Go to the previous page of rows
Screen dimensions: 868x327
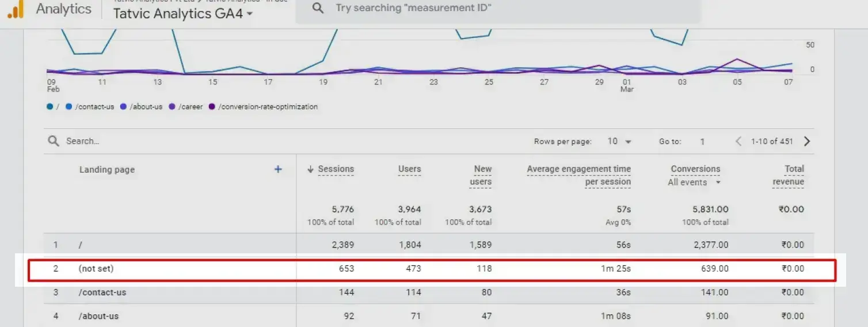pos(738,141)
